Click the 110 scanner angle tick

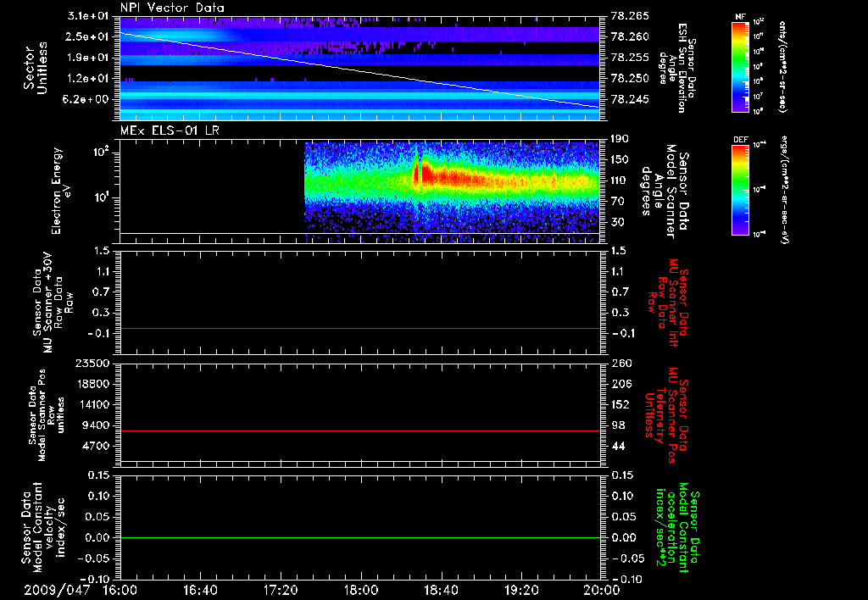point(620,181)
